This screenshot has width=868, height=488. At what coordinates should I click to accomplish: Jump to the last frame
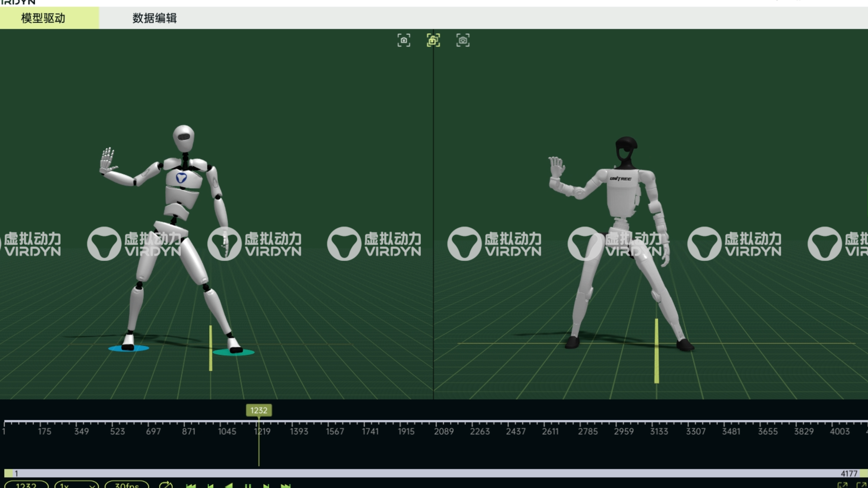tap(286, 486)
